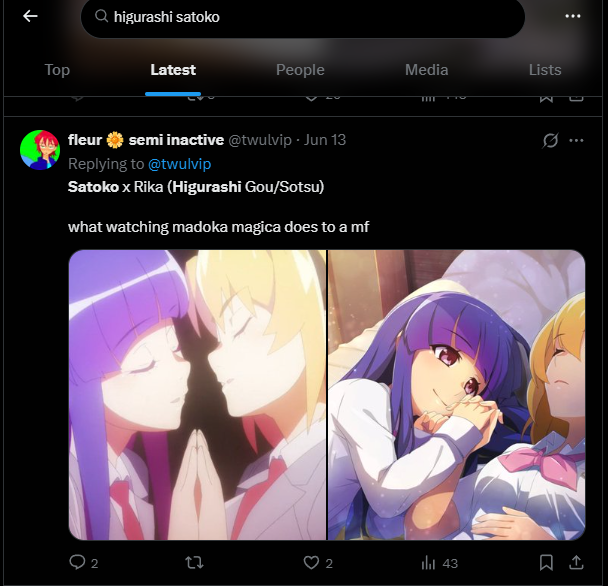Open search options three-dot menu
This screenshot has width=608, height=586.
pyautogui.click(x=572, y=16)
